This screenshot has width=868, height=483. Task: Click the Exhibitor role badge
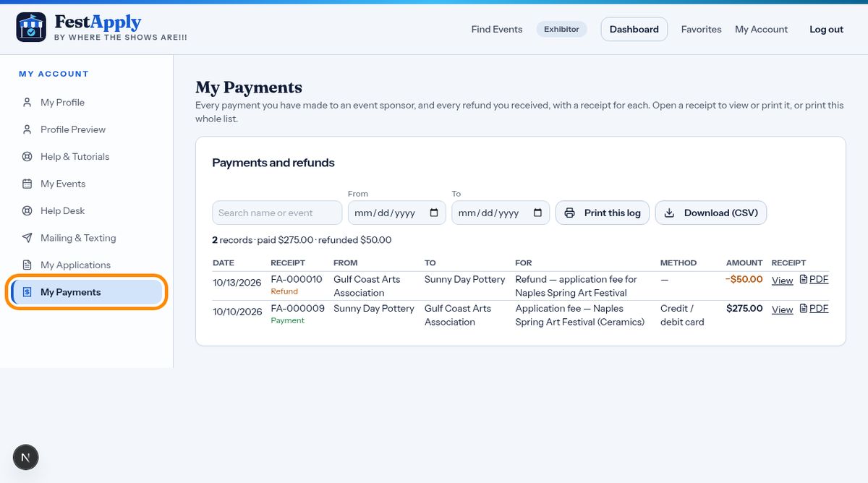(x=561, y=30)
